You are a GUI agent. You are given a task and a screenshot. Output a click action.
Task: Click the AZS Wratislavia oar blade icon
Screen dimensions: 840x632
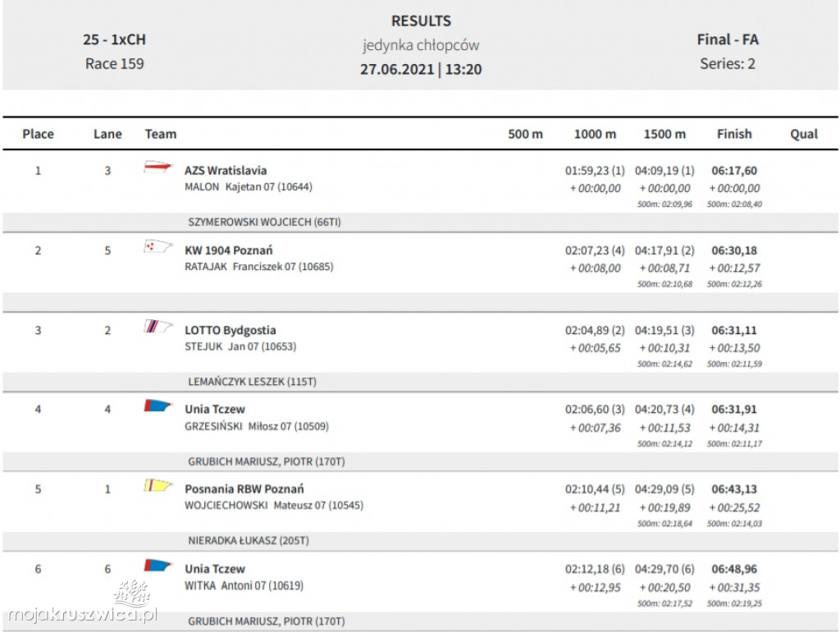click(x=158, y=167)
